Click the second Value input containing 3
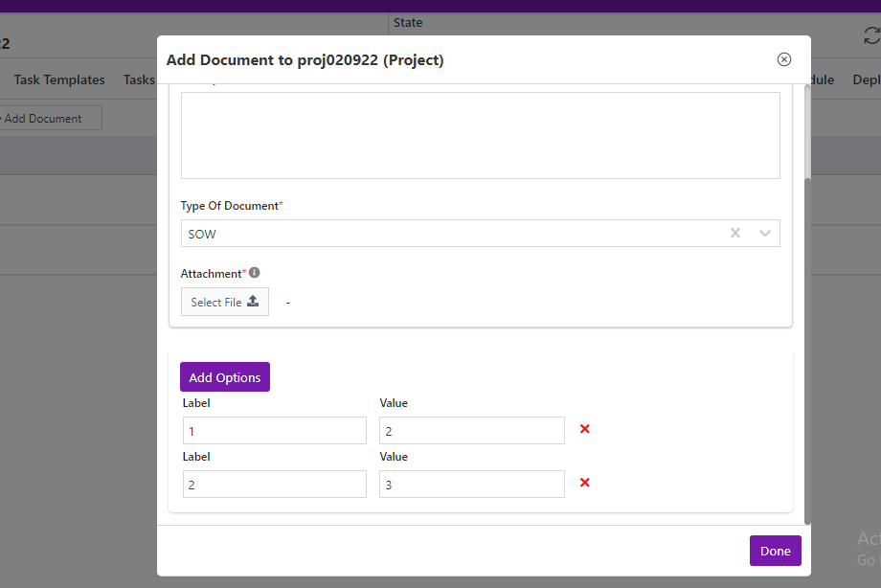The image size is (881, 588). (471, 484)
